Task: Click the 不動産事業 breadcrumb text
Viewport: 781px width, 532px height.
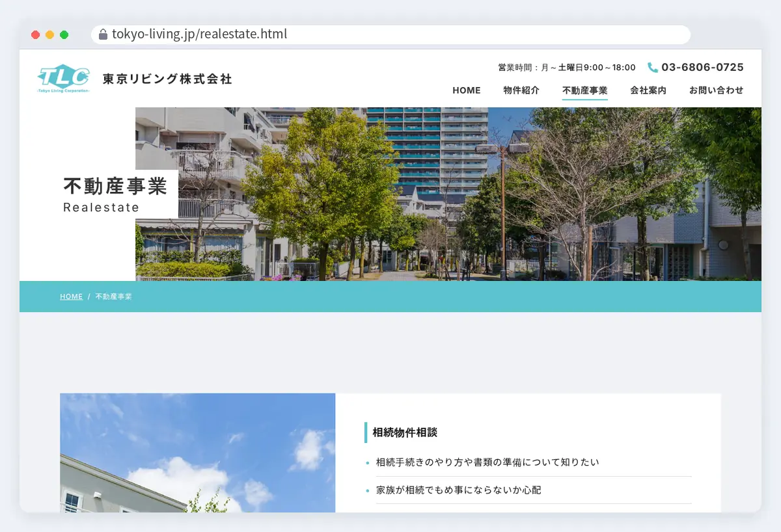Action: (114, 297)
